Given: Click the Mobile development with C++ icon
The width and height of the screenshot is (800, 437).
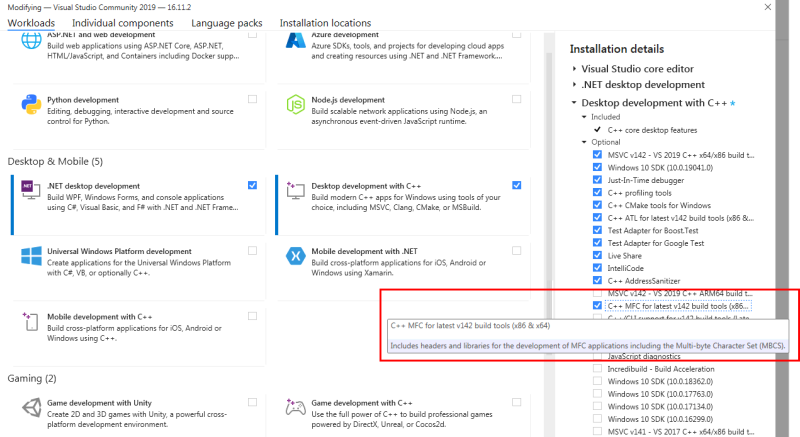Looking at the screenshot, I should point(30,322).
